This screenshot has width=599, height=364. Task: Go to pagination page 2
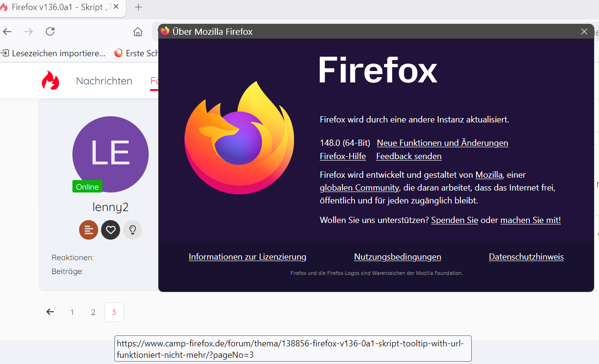coord(93,312)
